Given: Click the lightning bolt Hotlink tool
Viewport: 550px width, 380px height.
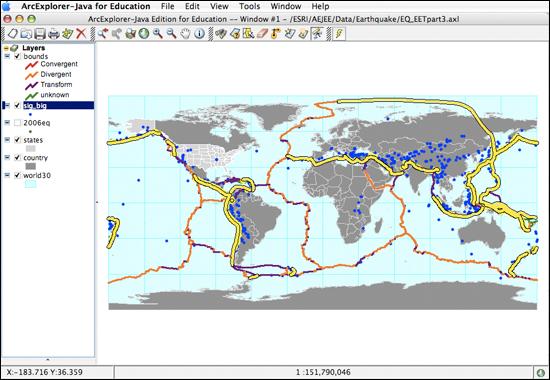Looking at the screenshot, I should pos(339,34).
